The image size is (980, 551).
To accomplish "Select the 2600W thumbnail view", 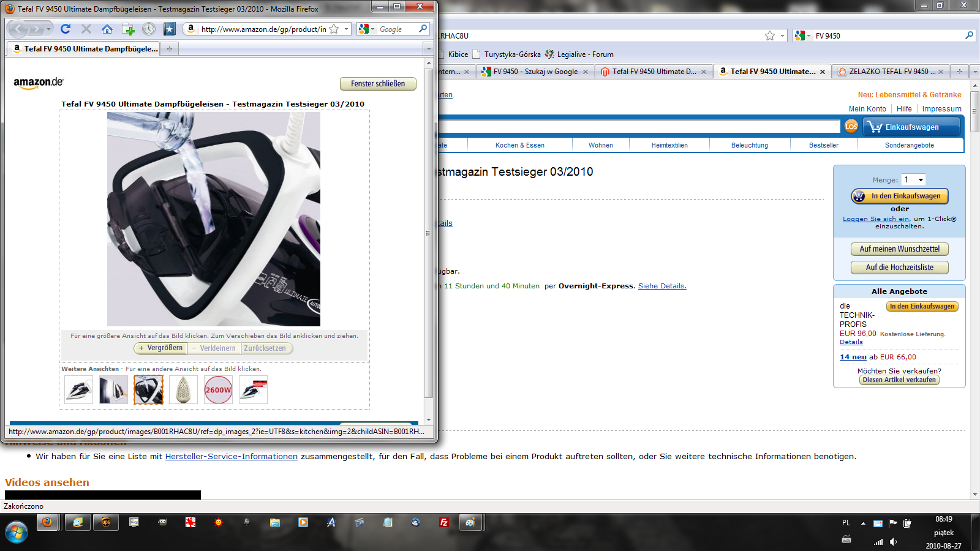I will pos(218,390).
